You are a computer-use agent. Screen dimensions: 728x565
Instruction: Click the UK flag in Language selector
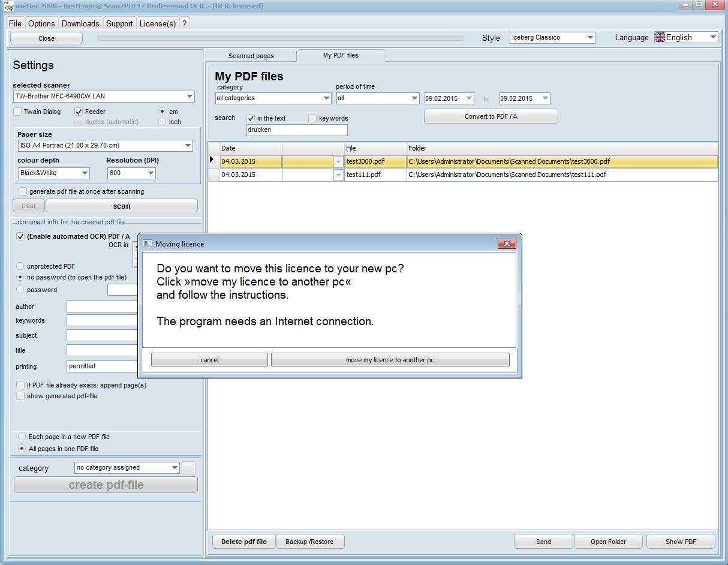[660, 37]
